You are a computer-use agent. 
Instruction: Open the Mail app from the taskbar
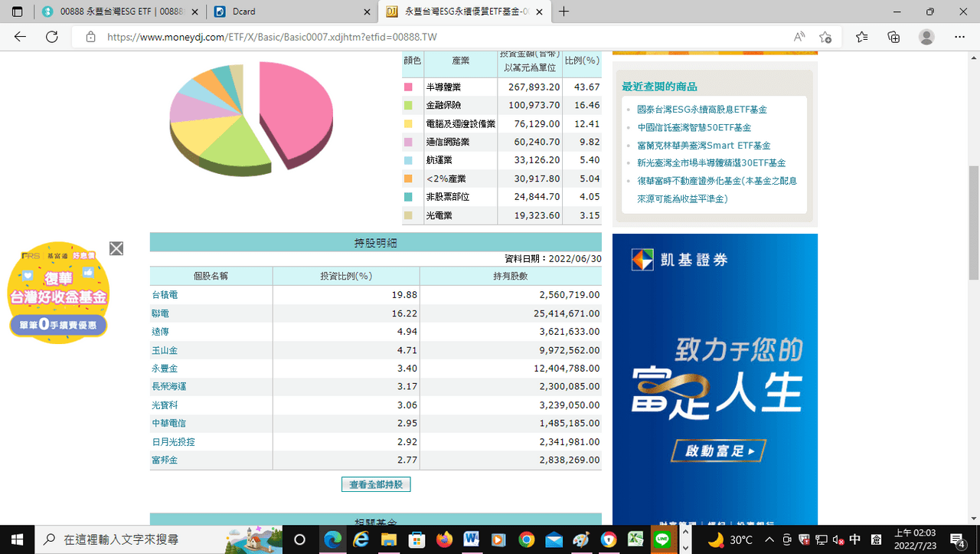click(554, 539)
